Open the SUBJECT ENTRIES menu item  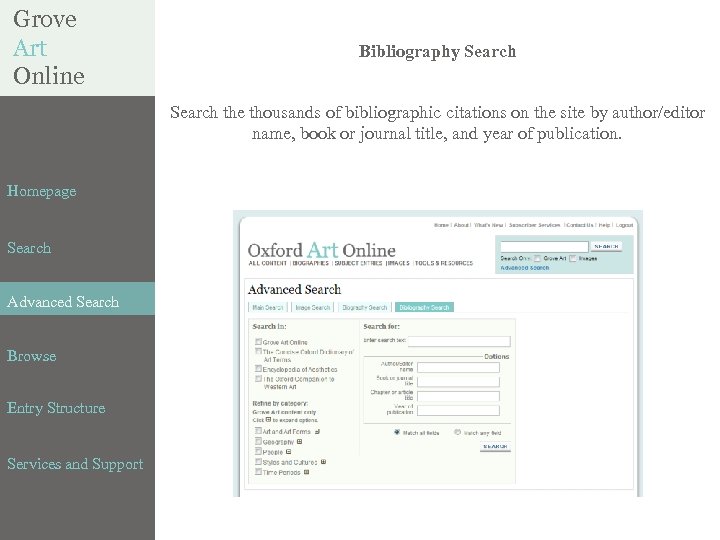coord(358,263)
